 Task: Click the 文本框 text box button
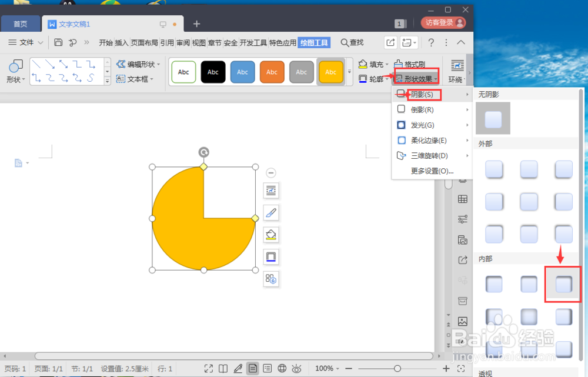pyautogui.click(x=135, y=79)
